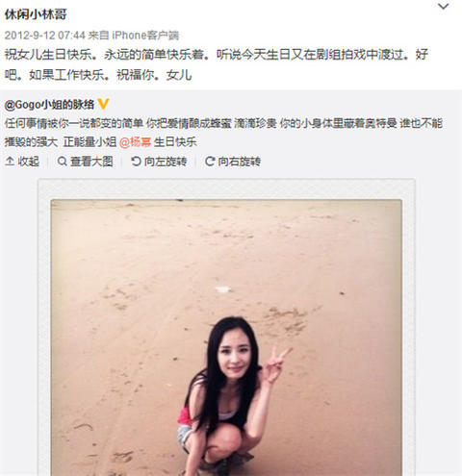Viewport: 462px width, 476px height.
Task: Click the iPhone客户端 source link
Action: pos(145,35)
